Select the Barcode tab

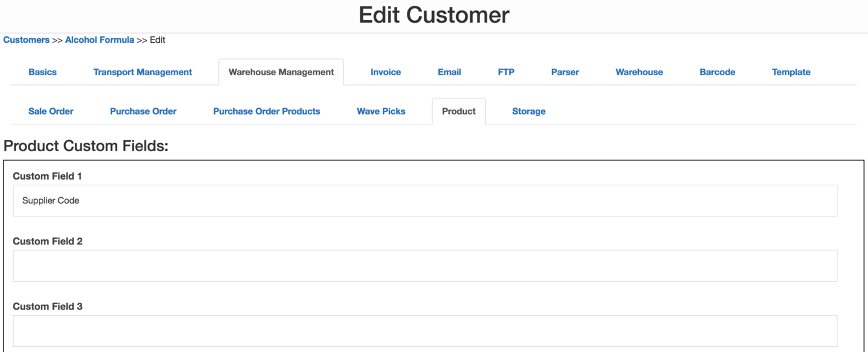click(717, 72)
